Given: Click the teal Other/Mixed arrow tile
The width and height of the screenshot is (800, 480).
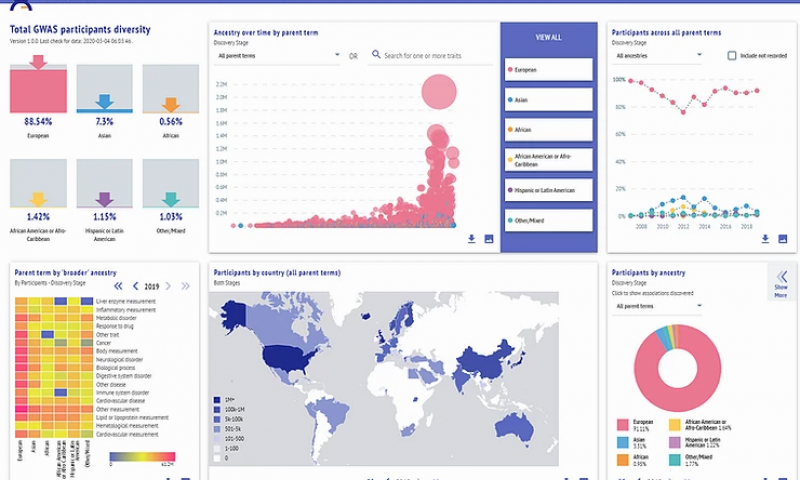Looking at the screenshot, I should [171, 184].
